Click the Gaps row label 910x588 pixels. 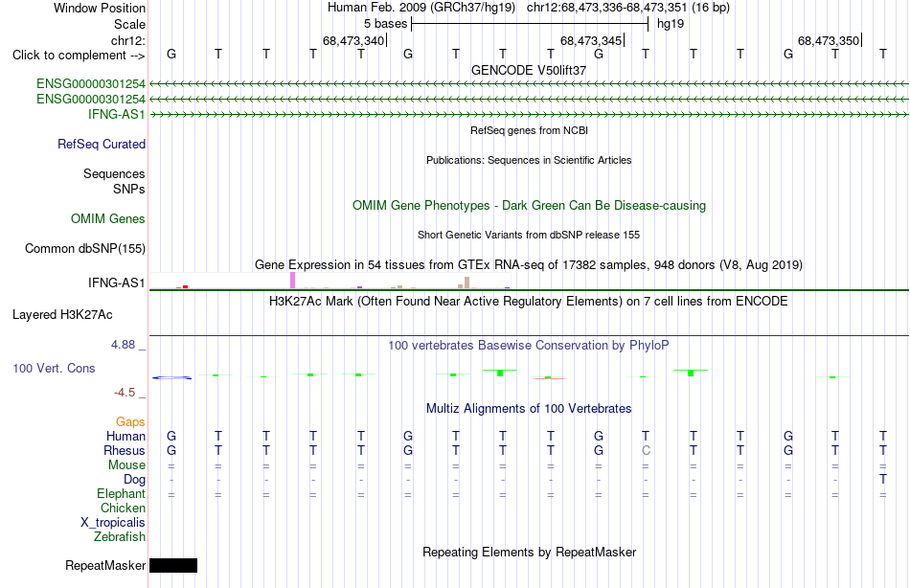130,422
